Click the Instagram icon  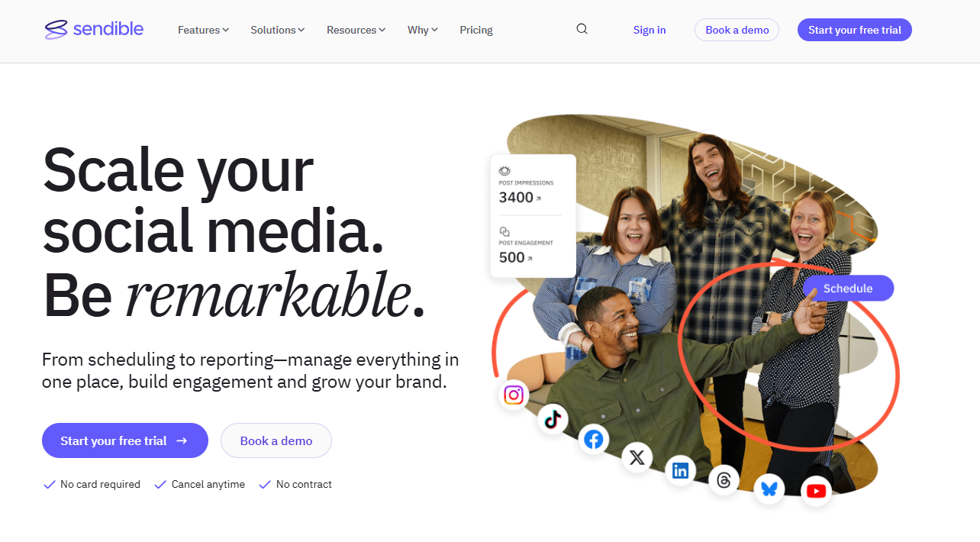[x=514, y=395]
